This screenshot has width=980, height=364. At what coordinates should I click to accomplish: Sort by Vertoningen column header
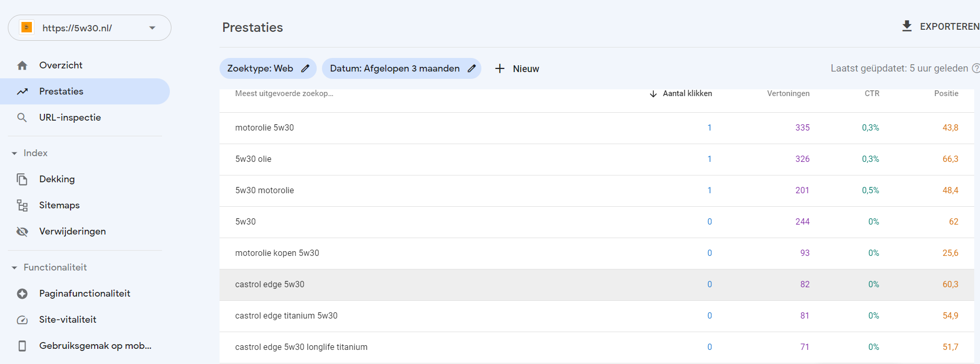[x=788, y=93]
